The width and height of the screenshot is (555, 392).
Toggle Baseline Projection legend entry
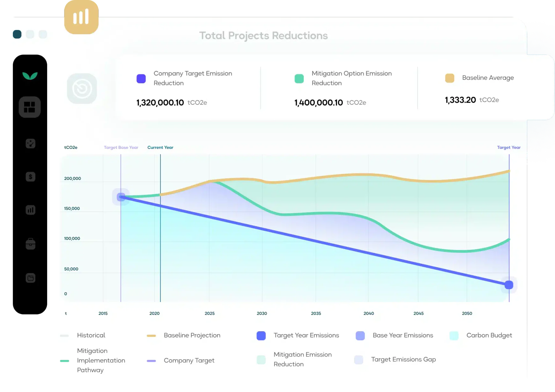click(x=183, y=335)
